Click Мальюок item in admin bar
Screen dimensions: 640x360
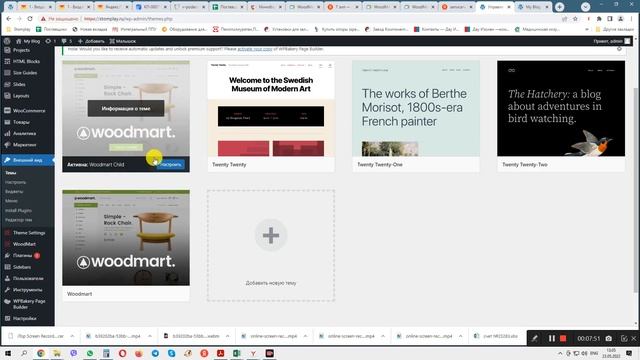click(122, 41)
